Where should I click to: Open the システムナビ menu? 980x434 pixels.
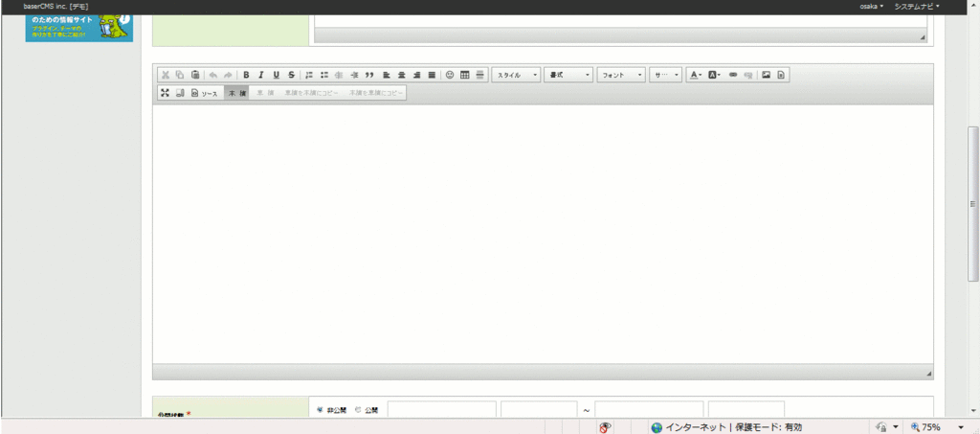coord(917,7)
